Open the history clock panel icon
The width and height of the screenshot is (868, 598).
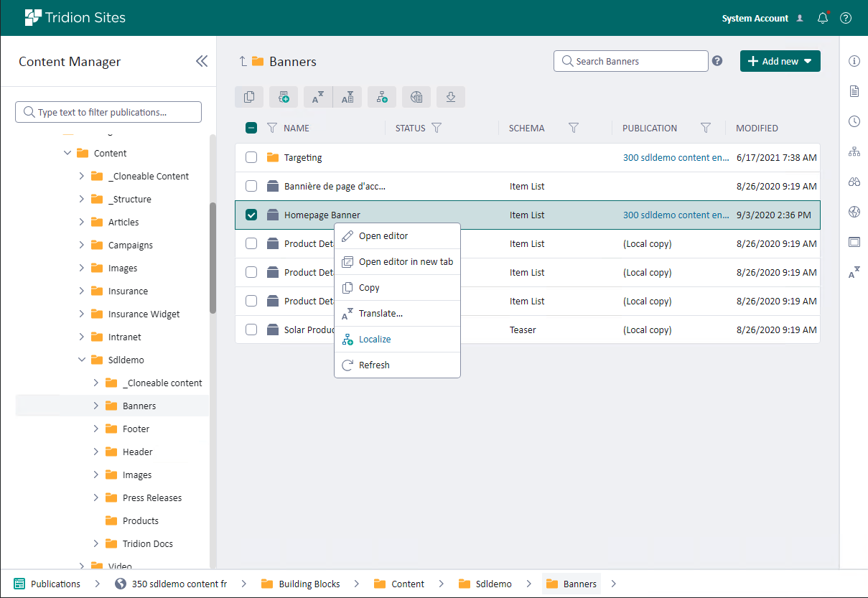pos(854,121)
